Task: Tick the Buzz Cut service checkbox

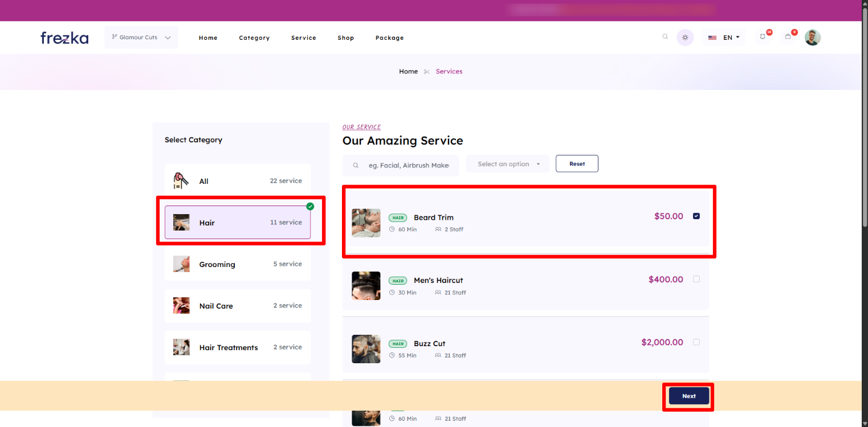Action: coord(696,342)
